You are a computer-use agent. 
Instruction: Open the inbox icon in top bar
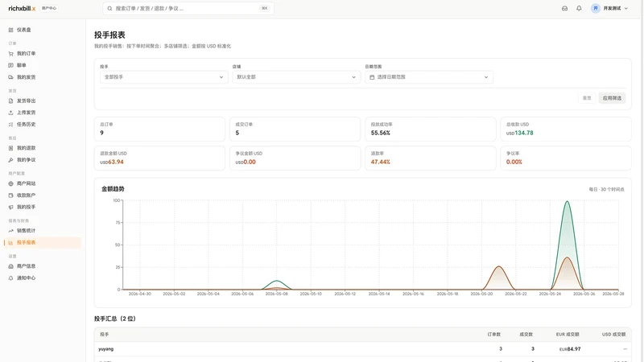point(564,8)
